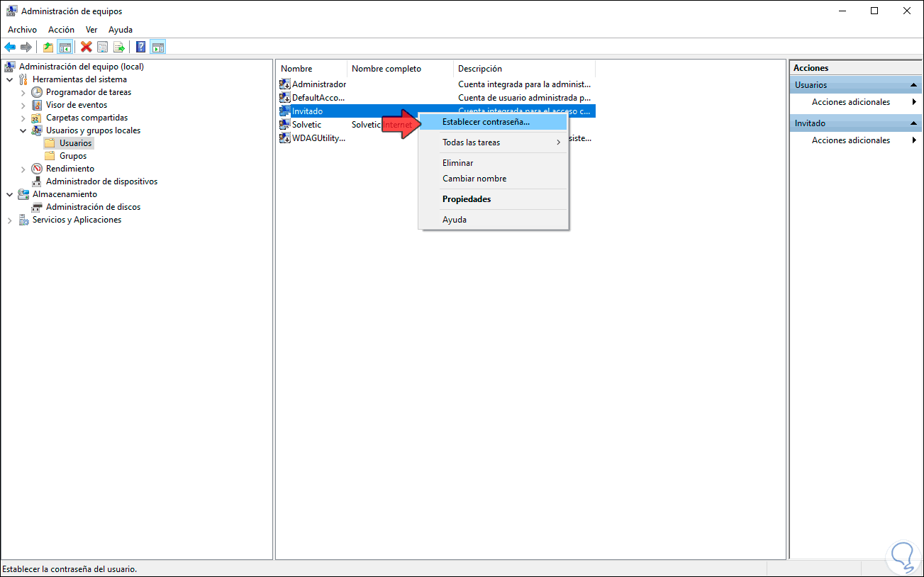Click the Carpetas compartidas folder icon

(38, 118)
